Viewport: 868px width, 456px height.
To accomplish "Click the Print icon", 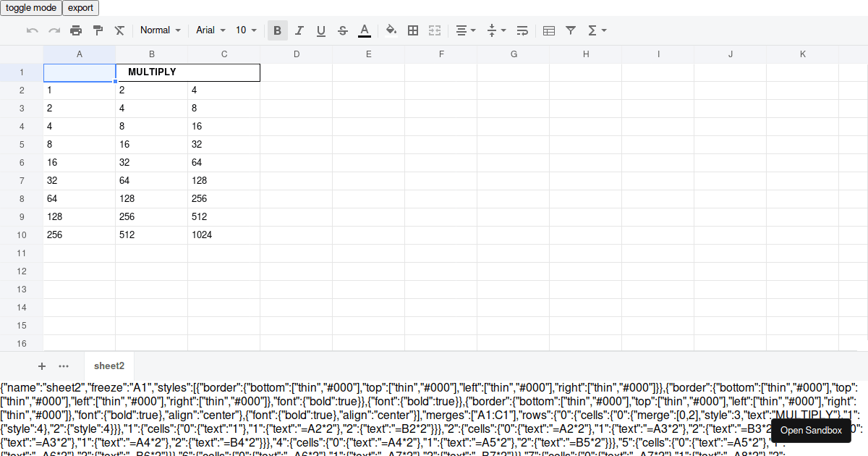I will pos(75,30).
